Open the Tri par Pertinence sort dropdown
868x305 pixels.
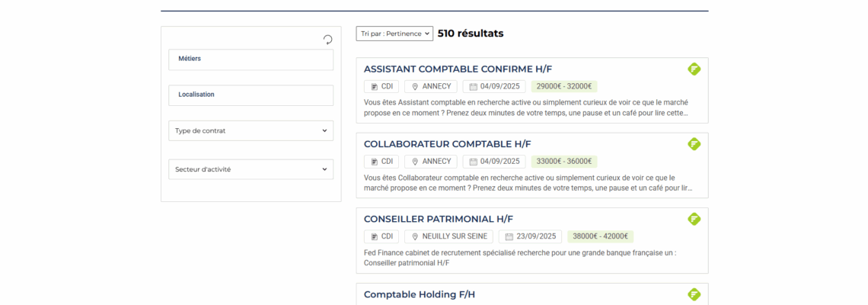click(x=394, y=34)
